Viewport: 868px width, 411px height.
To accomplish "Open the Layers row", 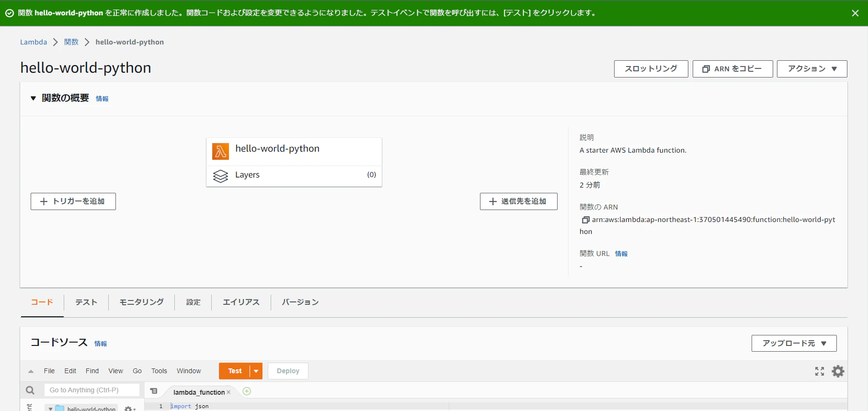I will click(x=294, y=176).
